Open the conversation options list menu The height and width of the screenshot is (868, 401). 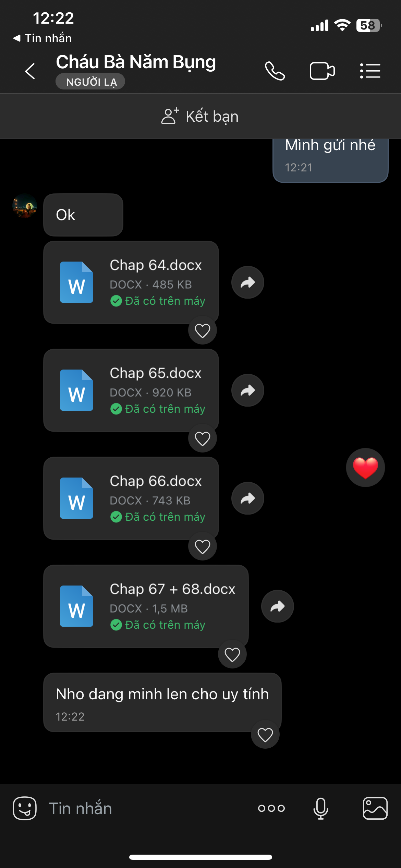pyautogui.click(x=370, y=71)
